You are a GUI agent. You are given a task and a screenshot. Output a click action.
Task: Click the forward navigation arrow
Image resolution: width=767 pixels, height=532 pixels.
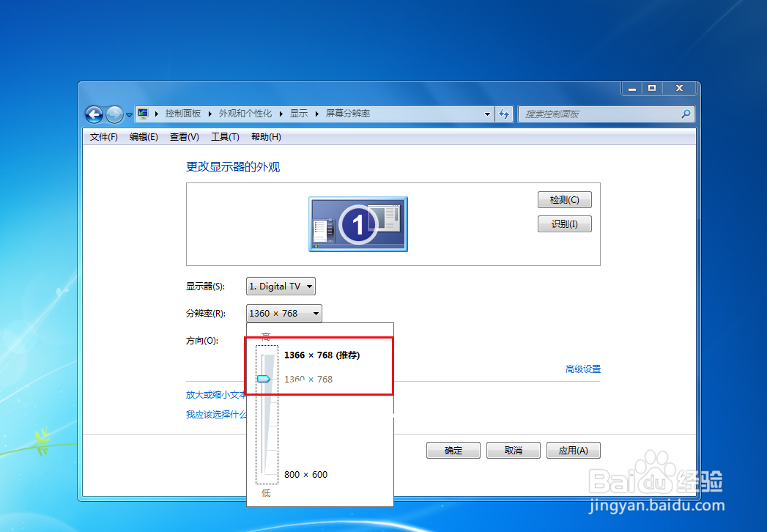pos(114,114)
